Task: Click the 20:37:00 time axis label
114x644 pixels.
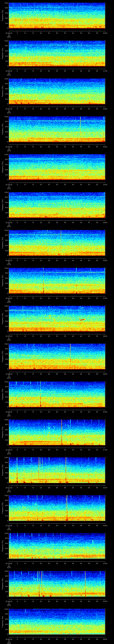Action: click(9, 336)
